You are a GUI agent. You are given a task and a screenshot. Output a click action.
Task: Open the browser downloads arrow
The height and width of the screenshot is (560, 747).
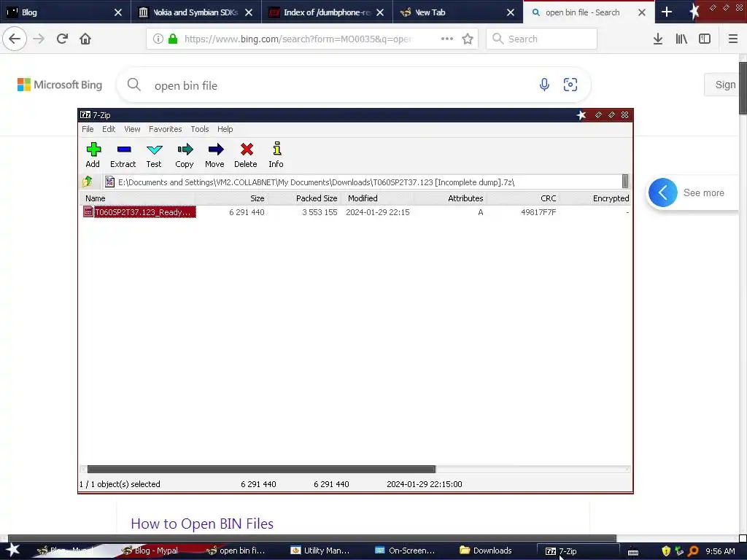[658, 39]
